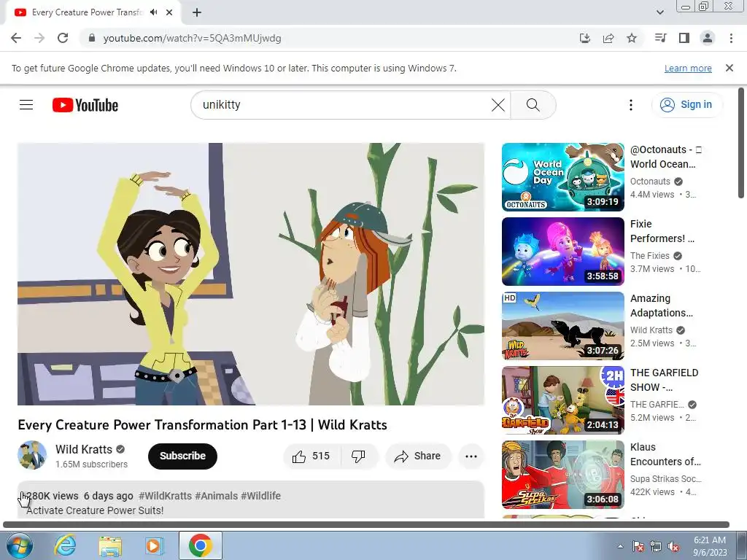This screenshot has width=747, height=560.
Task: Click Learn more about Chrome updates
Action: pos(688,68)
